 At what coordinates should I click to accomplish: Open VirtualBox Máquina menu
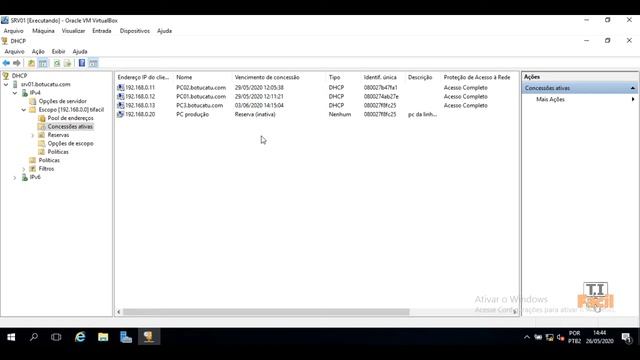pyautogui.click(x=43, y=31)
